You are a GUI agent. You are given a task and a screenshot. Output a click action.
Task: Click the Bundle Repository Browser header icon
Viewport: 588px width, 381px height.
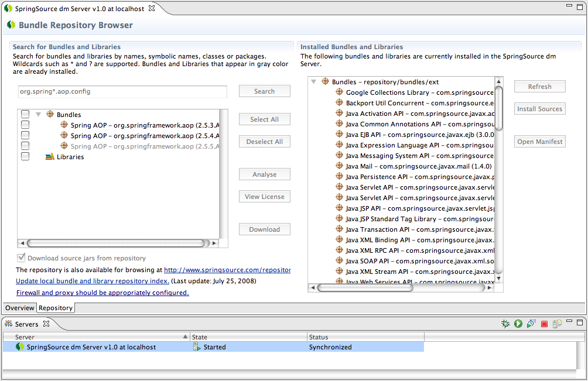[11, 25]
